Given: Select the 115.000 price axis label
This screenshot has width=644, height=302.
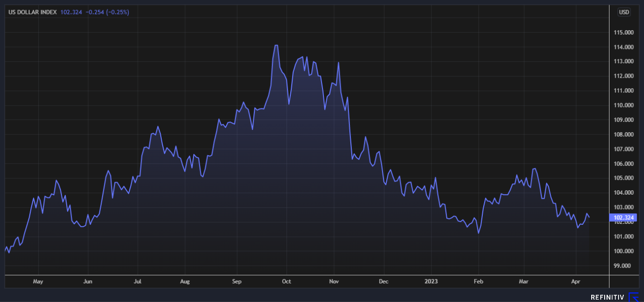Looking at the screenshot, I should tap(623, 33).
